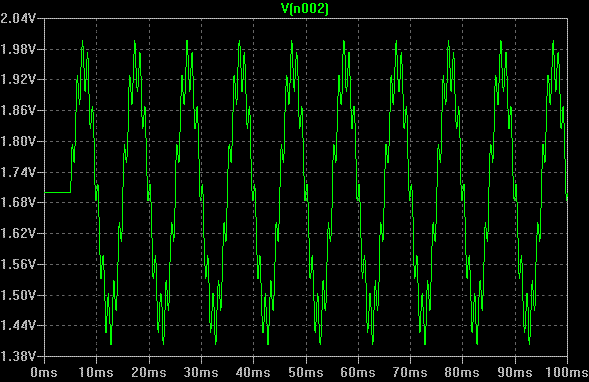This screenshot has height=382, width=589.
Task: Click the 60ms time axis label
Action: tap(358, 373)
